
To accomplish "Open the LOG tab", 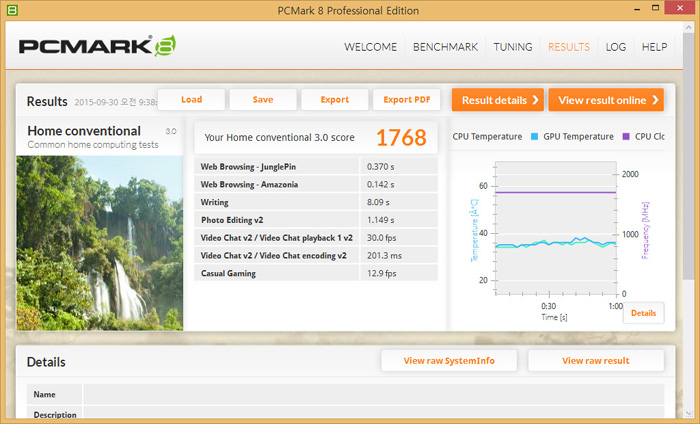I will [x=616, y=47].
